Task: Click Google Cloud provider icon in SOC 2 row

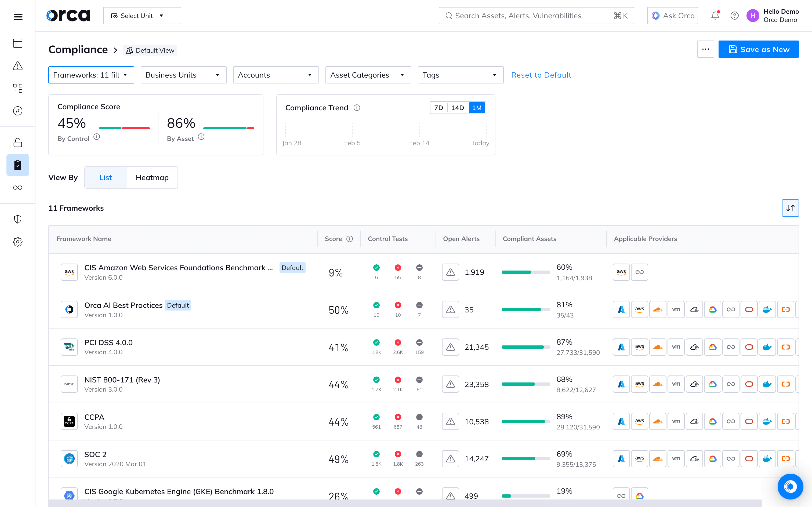Action: point(713,459)
